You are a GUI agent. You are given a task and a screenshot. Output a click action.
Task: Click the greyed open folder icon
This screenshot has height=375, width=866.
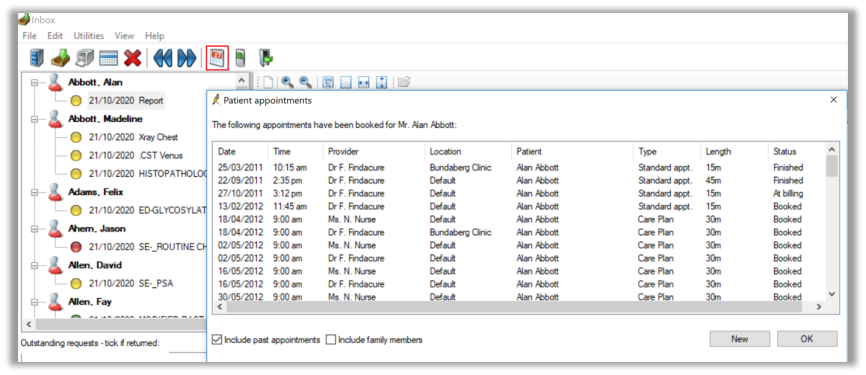coord(404,82)
